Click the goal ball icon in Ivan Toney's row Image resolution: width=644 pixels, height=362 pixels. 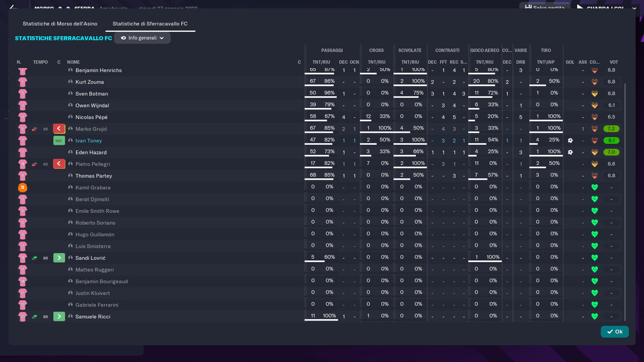point(570,141)
